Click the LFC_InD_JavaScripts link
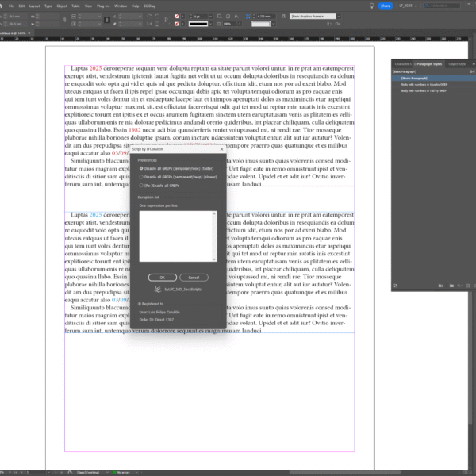 click(x=183, y=290)
